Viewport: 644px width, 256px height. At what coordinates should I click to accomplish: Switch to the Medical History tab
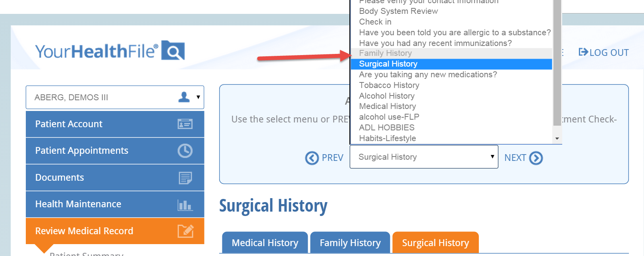click(264, 243)
